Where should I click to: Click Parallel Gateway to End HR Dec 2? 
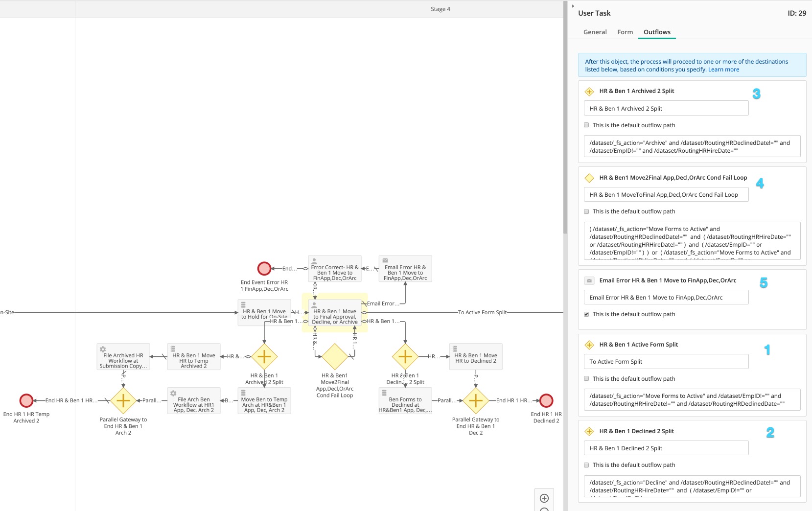[476, 401]
